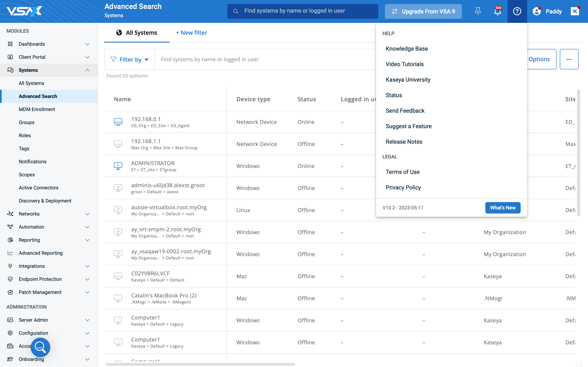The height and width of the screenshot is (367, 588).
Task: Click device icon for aussie-virtualbox.root.myOrg
Action: pos(118,210)
